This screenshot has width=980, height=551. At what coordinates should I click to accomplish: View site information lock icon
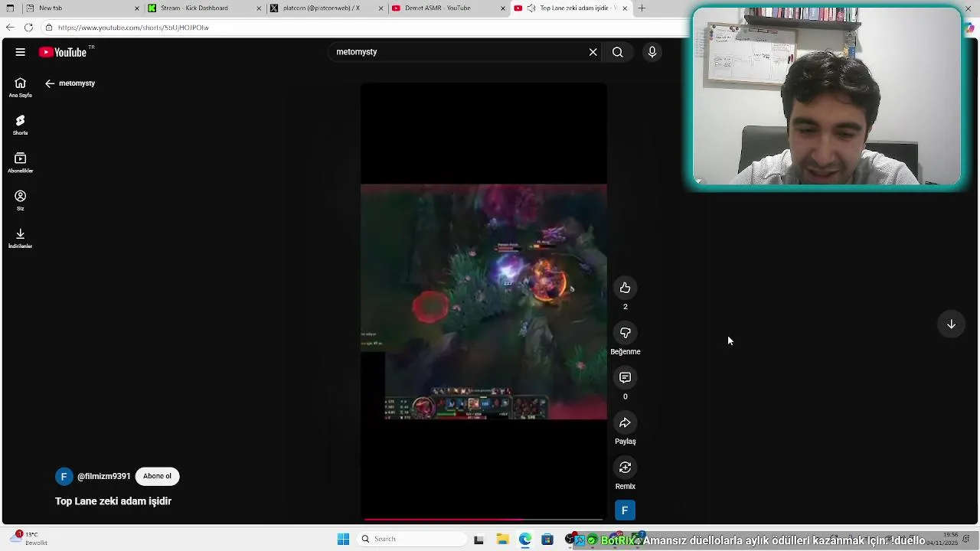[x=49, y=28]
